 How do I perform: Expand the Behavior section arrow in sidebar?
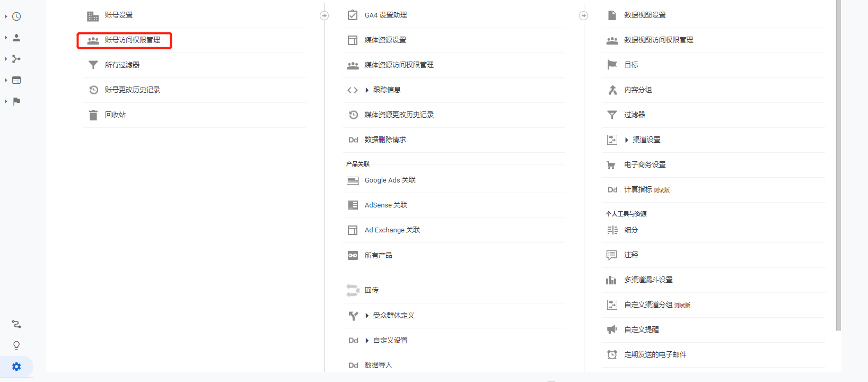point(6,80)
